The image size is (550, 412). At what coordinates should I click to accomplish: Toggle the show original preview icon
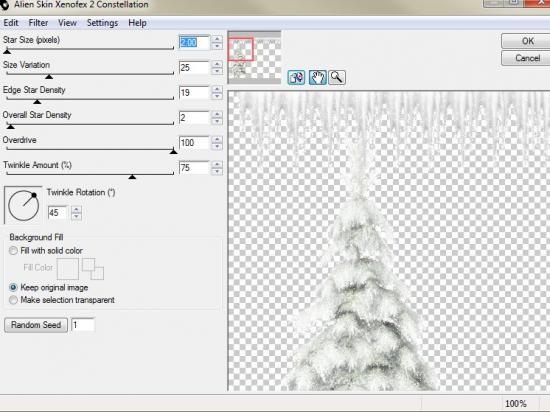296,77
